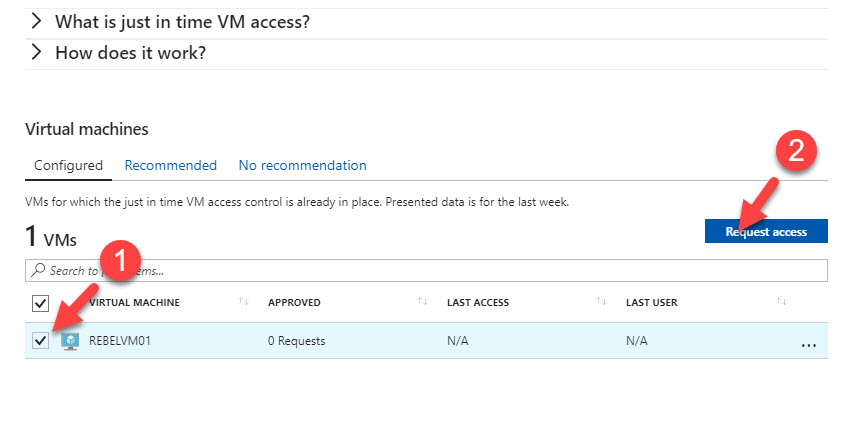The height and width of the screenshot is (442, 852).
Task: Sort by Last Access column arrows
Action: (601, 301)
